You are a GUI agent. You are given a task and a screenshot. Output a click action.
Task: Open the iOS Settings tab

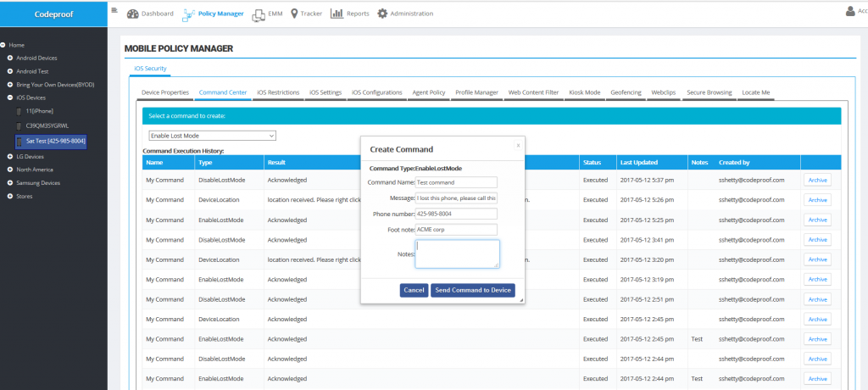[x=325, y=92]
